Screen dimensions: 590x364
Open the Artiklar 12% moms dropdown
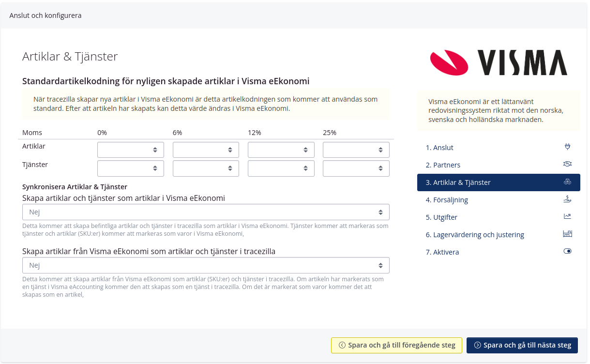point(281,150)
